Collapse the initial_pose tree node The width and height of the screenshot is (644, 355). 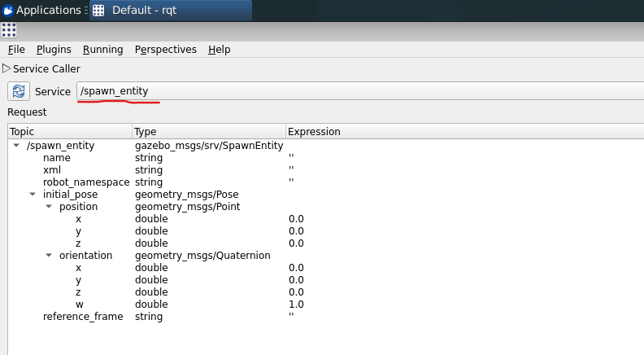33,194
